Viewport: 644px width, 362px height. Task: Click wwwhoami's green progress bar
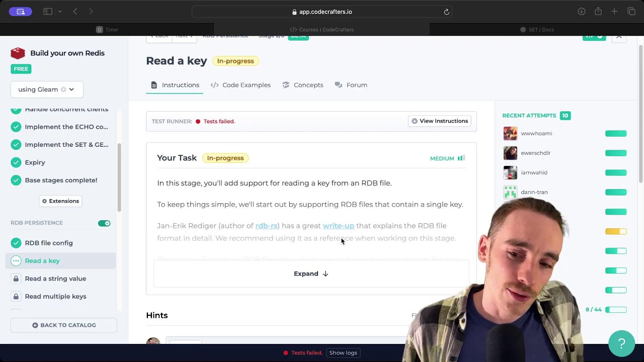click(x=616, y=133)
